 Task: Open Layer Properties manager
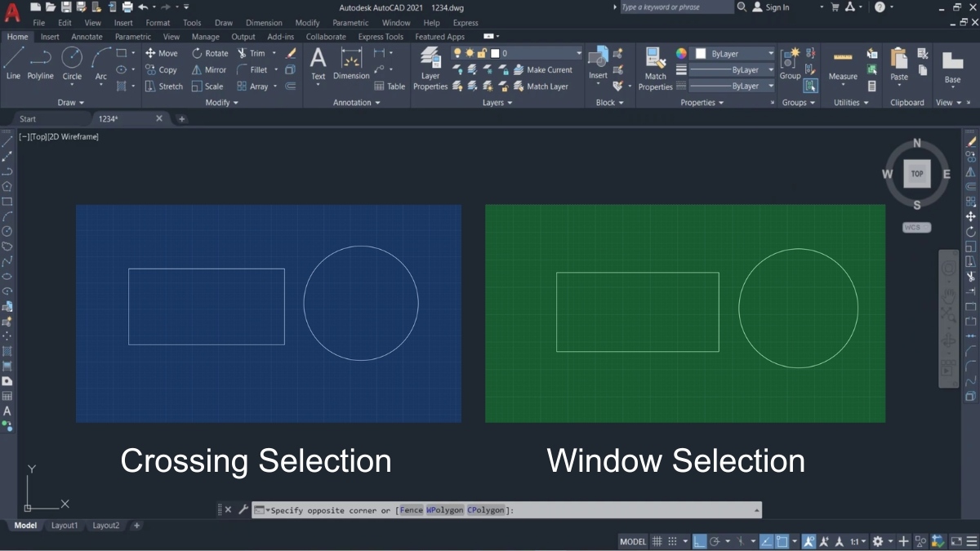click(x=430, y=68)
